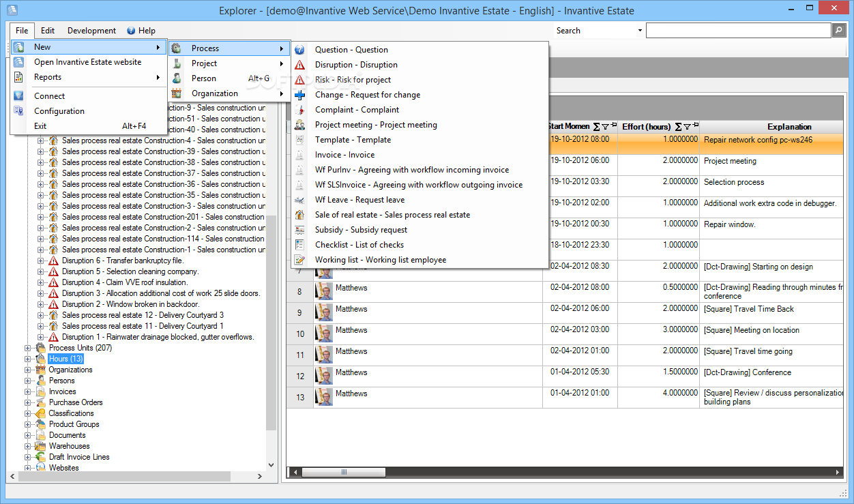Click the Invoices tree icon
The width and height of the screenshot is (854, 504).
point(41,391)
